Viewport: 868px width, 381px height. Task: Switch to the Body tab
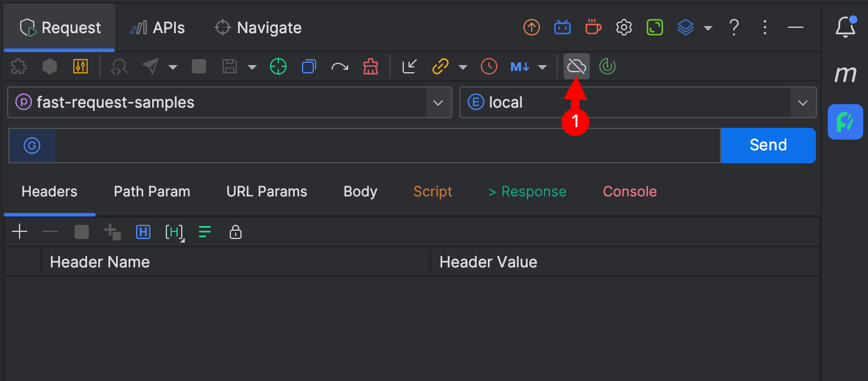point(360,192)
